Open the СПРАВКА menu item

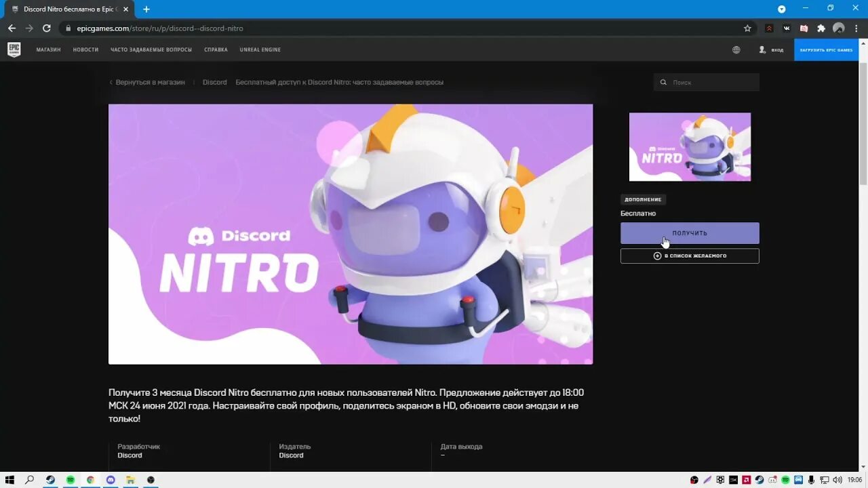(x=216, y=49)
